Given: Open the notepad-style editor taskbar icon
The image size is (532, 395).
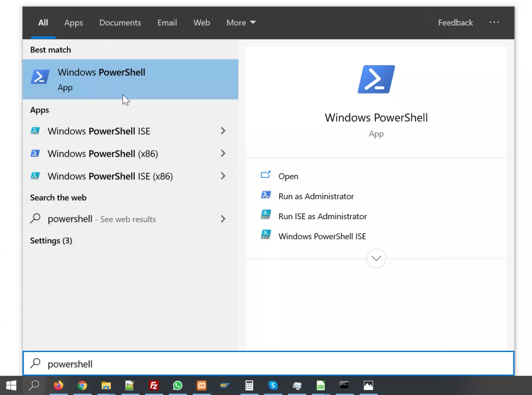Looking at the screenshot, I should pos(129,385).
